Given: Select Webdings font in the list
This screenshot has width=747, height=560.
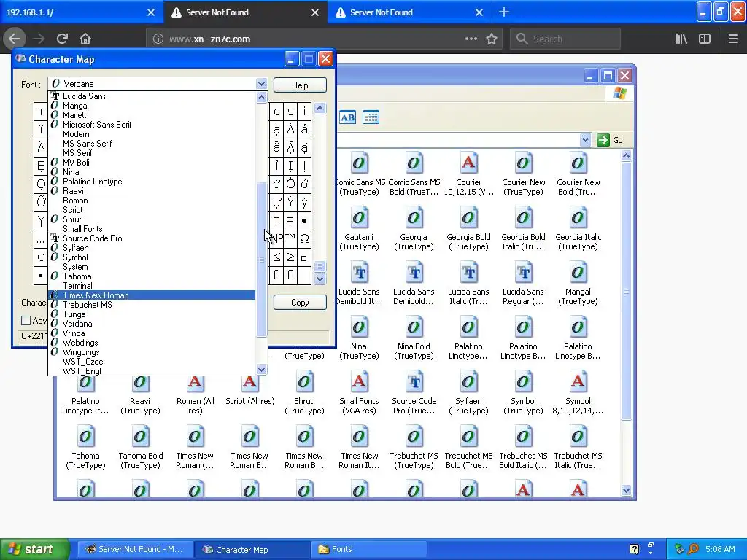Looking at the screenshot, I should pos(152,343).
